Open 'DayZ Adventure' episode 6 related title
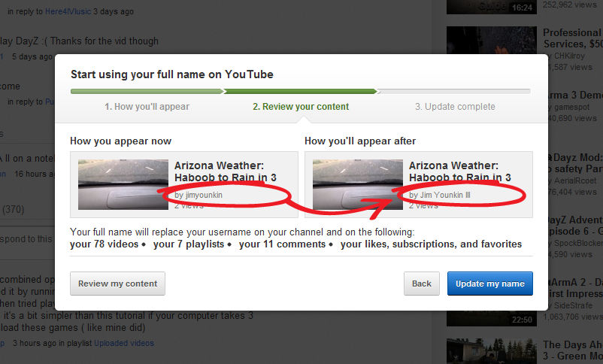Viewport: 603px width, 364px height. pos(574,226)
